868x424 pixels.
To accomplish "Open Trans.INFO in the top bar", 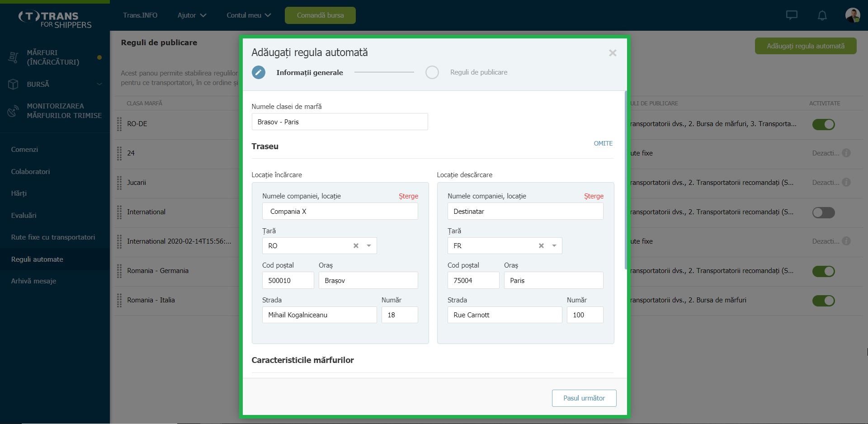I will pos(140,15).
